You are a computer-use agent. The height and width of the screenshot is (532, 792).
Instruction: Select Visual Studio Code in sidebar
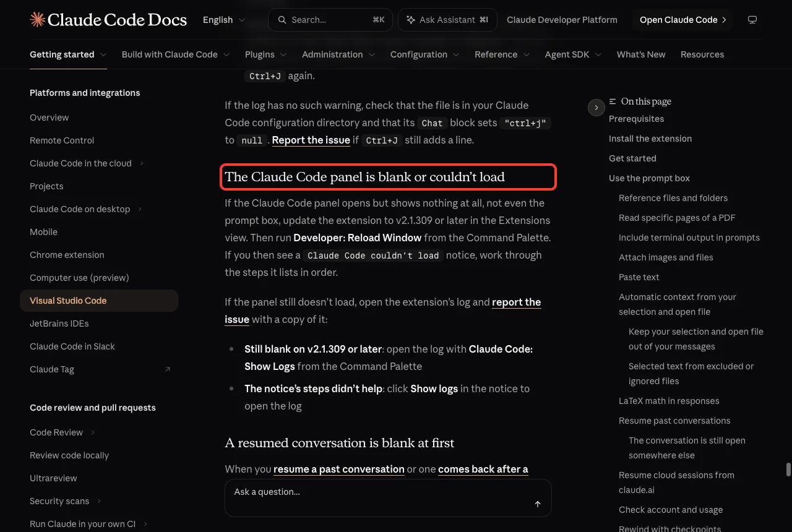pos(99,301)
